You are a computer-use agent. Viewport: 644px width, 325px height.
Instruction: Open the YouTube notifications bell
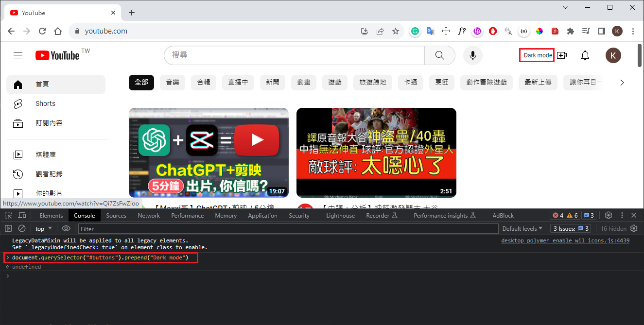pyautogui.click(x=585, y=55)
